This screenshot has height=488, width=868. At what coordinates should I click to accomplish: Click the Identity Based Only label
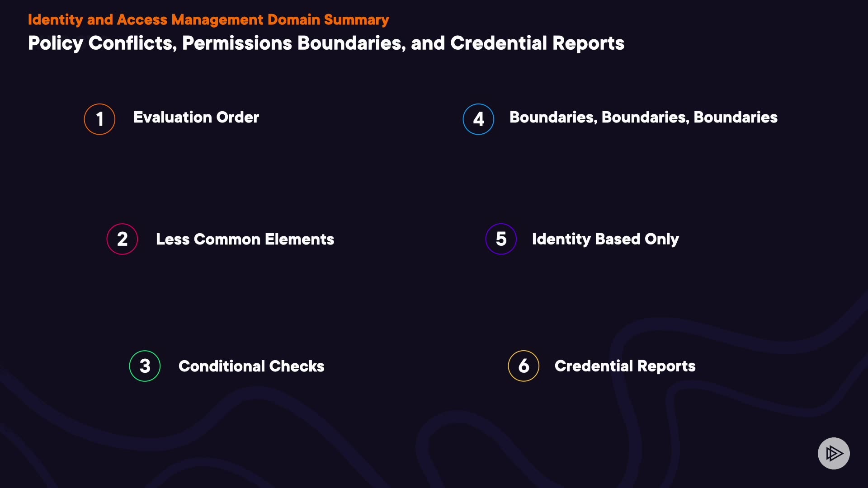click(x=605, y=239)
